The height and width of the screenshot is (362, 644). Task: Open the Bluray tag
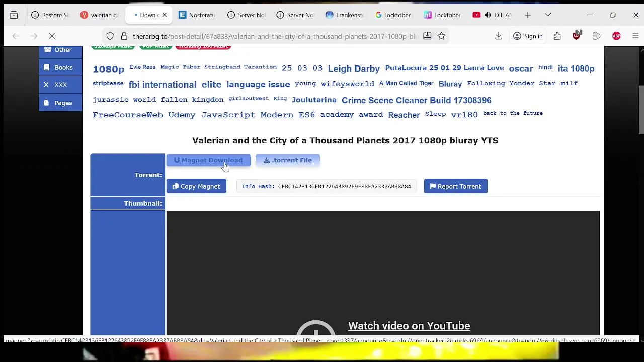pyautogui.click(x=450, y=84)
